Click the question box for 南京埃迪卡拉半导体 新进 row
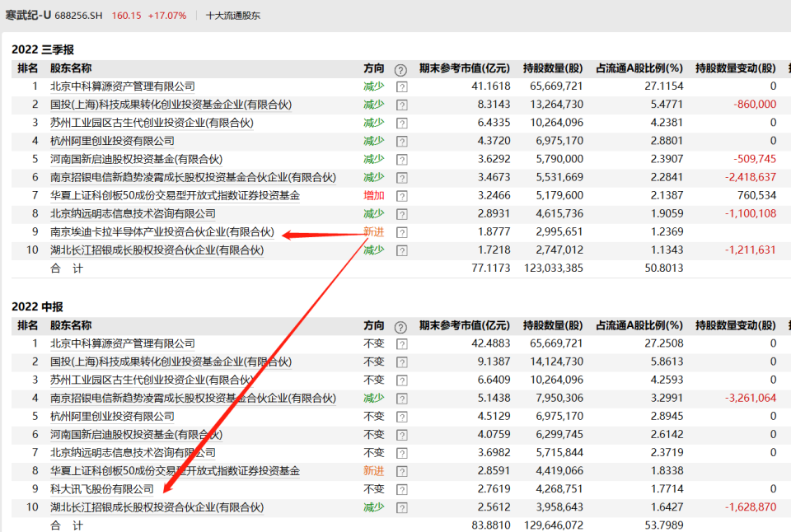Image resolution: width=791 pixels, height=532 pixels. [402, 232]
